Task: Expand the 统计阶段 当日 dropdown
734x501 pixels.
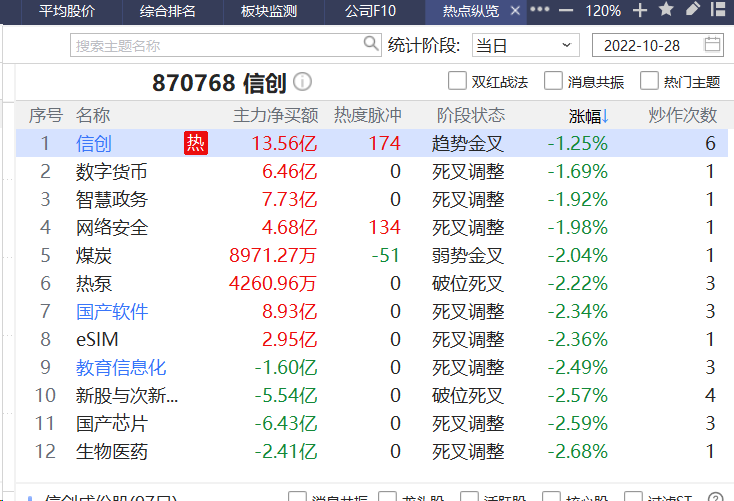Action: 524,45
